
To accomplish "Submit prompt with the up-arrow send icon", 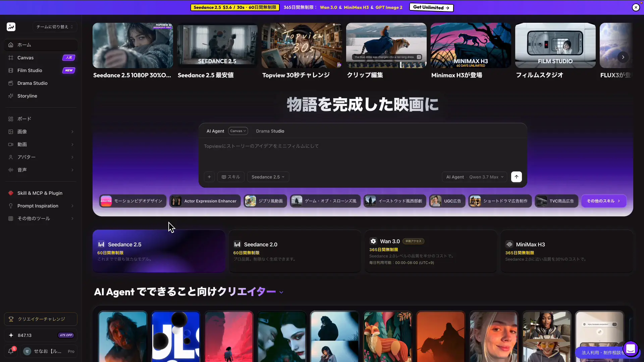I will (x=517, y=177).
